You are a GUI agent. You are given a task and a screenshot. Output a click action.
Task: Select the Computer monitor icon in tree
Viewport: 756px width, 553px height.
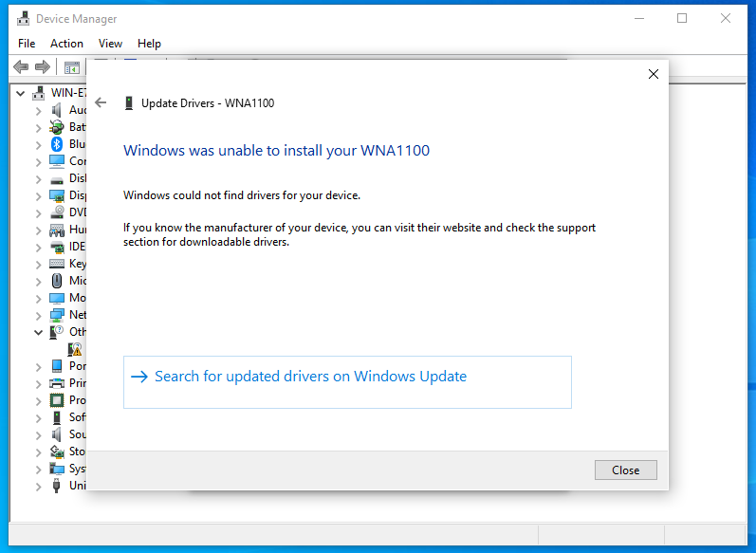(x=57, y=161)
